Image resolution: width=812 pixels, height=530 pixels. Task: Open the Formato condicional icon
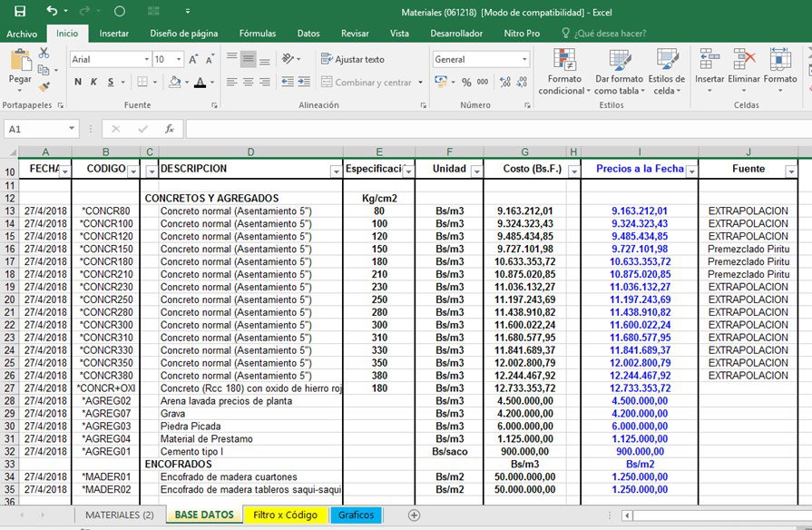(564, 59)
